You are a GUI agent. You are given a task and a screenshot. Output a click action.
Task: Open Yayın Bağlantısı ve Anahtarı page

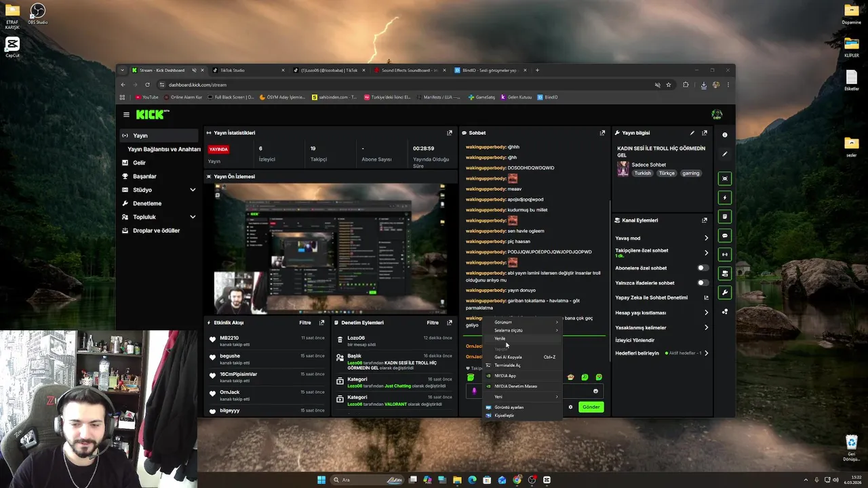(164, 149)
